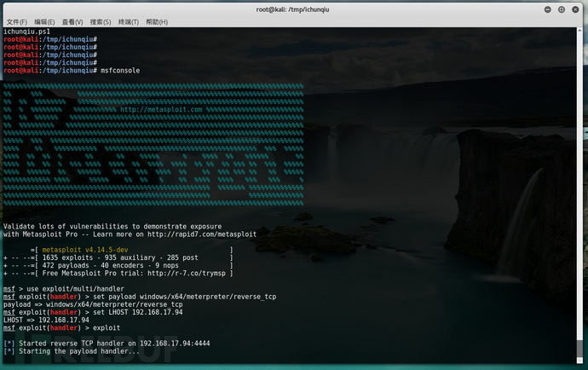Close the terminal window
This screenshot has width=588, height=370.
point(575,9)
